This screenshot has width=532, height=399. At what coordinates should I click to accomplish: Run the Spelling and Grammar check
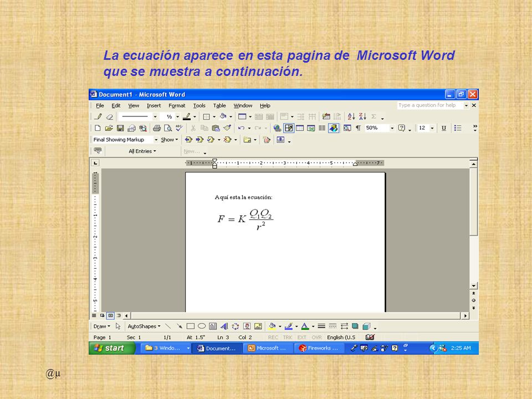point(179,128)
